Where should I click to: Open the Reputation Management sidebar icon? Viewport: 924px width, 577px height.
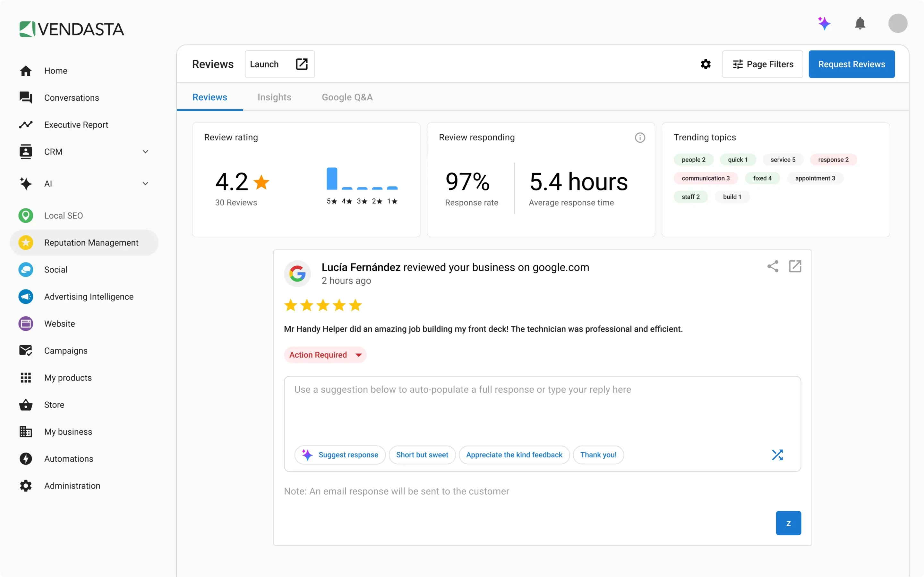[x=26, y=242]
